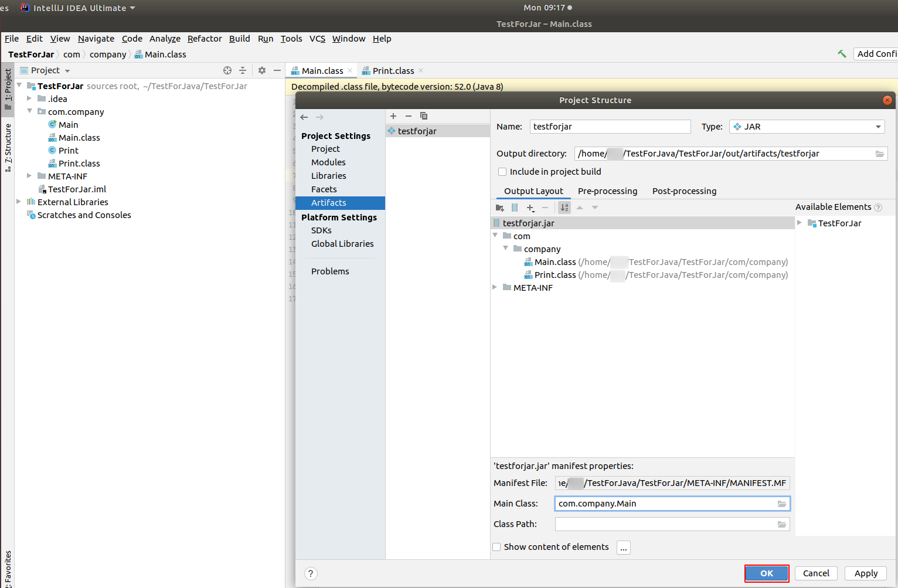This screenshot has width=898, height=588.
Task: Click the forward arrow in Project Structure
Action: pos(319,117)
